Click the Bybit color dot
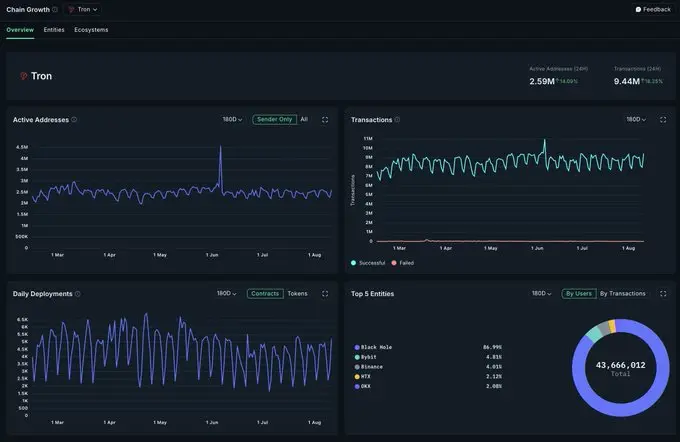The width and height of the screenshot is (680, 442). click(357, 357)
